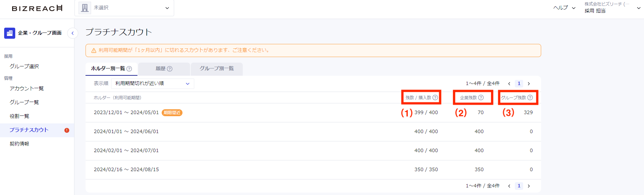Select the 2023/12/01 ～ 2024/05/01 holder row

pos(313,113)
